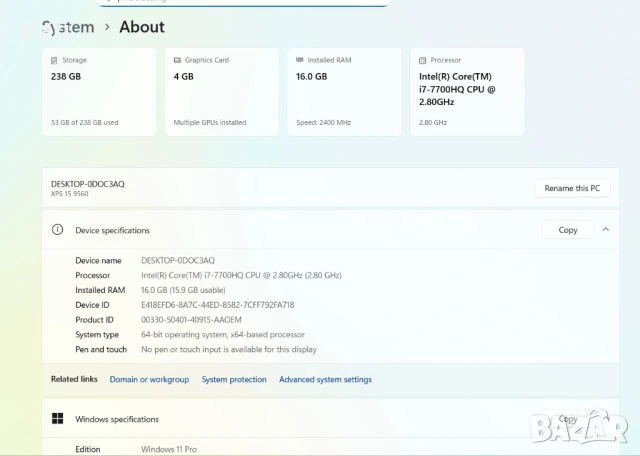640x456 pixels.
Task: Select the i7-7700HQ CPU summary card
Action: (467, 92)
